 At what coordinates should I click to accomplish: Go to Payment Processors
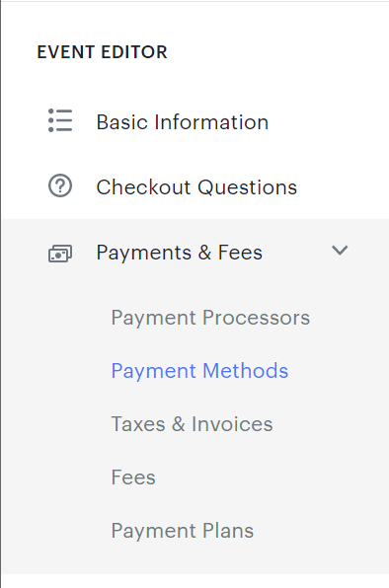coord(210,318)
